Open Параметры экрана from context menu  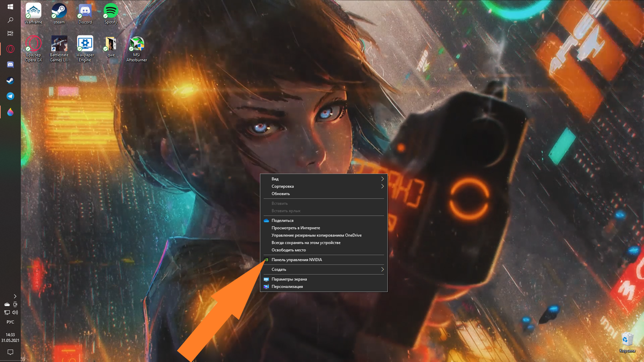click(x=324, y=279)
